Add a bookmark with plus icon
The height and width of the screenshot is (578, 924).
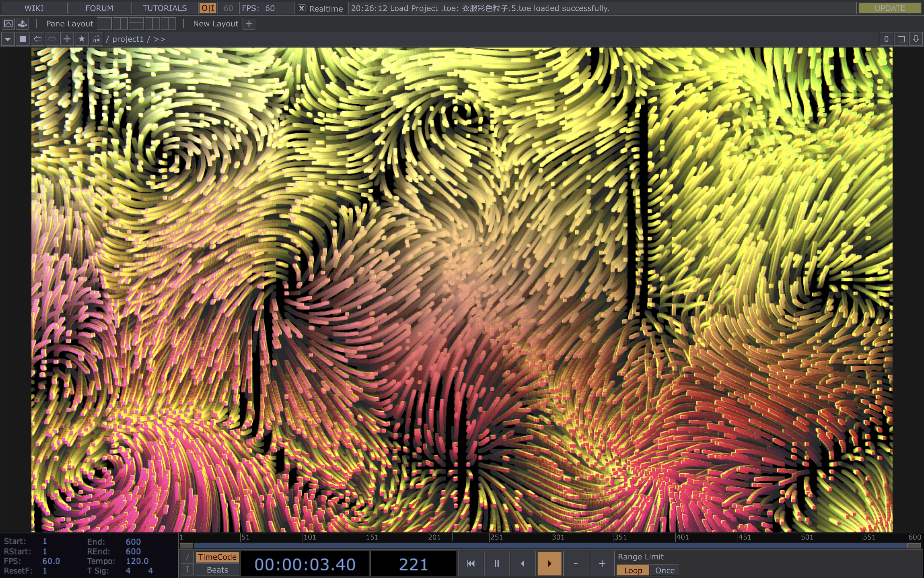67,39
